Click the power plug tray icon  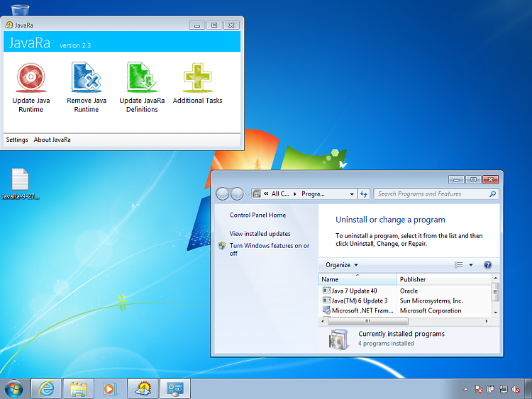click(491, 390)
